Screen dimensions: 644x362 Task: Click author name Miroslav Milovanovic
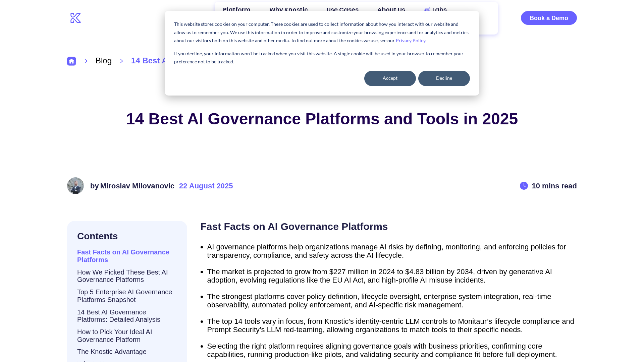(x=137, y=186)
